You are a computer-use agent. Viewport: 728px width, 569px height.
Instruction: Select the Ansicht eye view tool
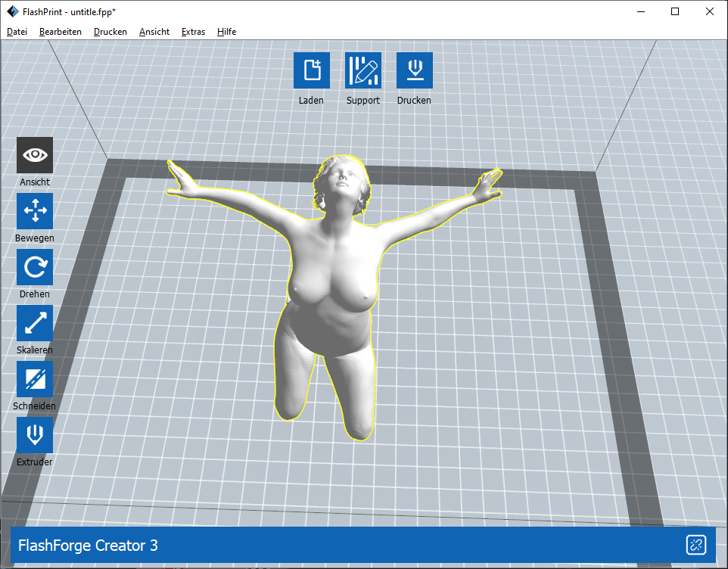coord(35,155)
